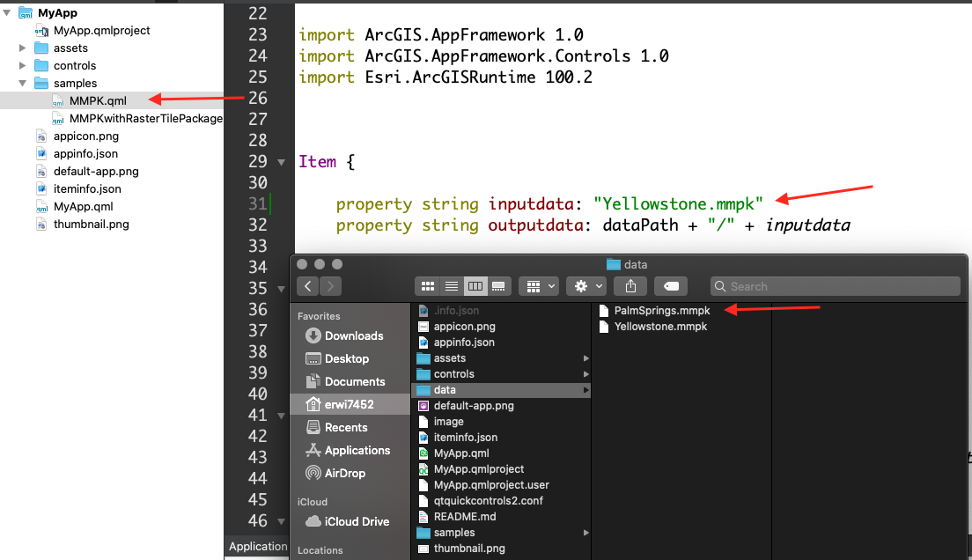The image size is (972, 560).
Task: Click the Esri.ArcGISRuntime import line
Action: point(445,77)
